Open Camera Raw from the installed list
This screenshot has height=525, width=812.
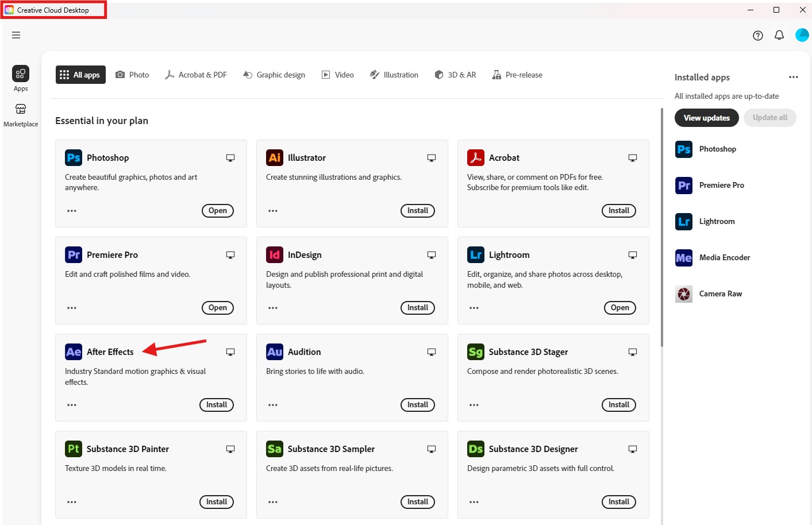click(720, 294)
